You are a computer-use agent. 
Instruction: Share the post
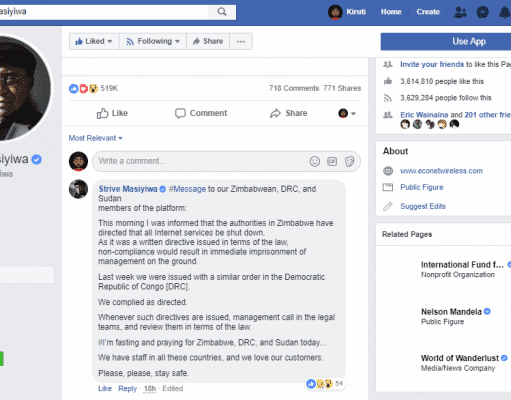288,113
